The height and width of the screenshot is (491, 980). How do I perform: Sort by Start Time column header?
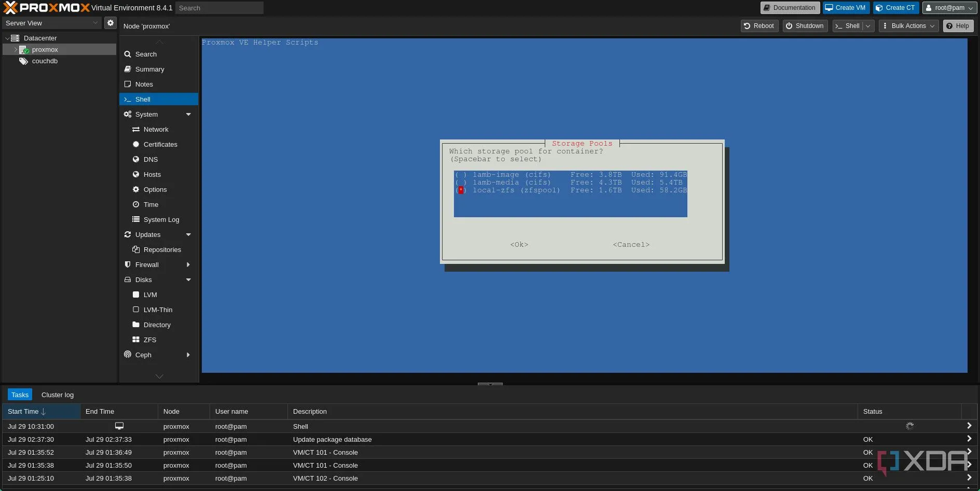41,412
